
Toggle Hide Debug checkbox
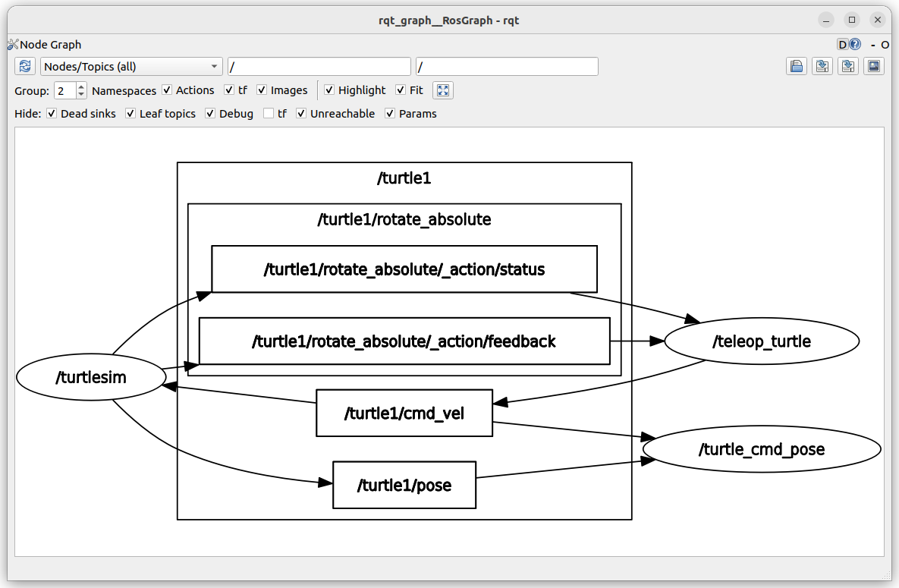coord(210,114)
